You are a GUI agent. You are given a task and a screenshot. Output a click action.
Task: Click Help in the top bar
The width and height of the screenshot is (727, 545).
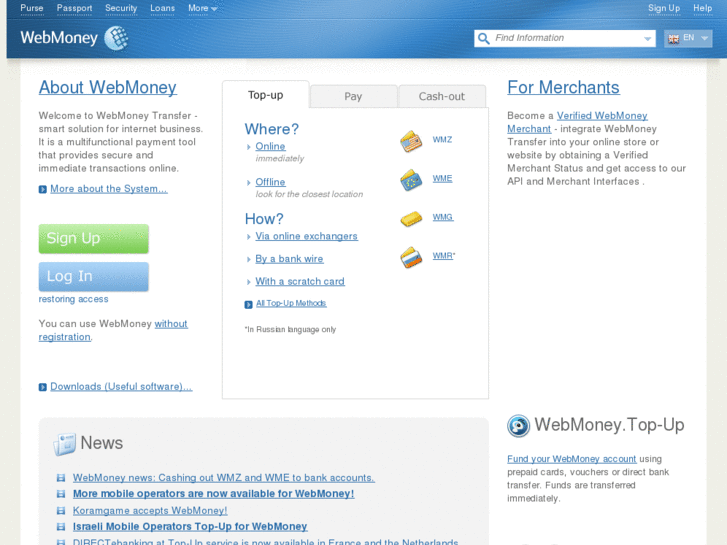(702, 8)
